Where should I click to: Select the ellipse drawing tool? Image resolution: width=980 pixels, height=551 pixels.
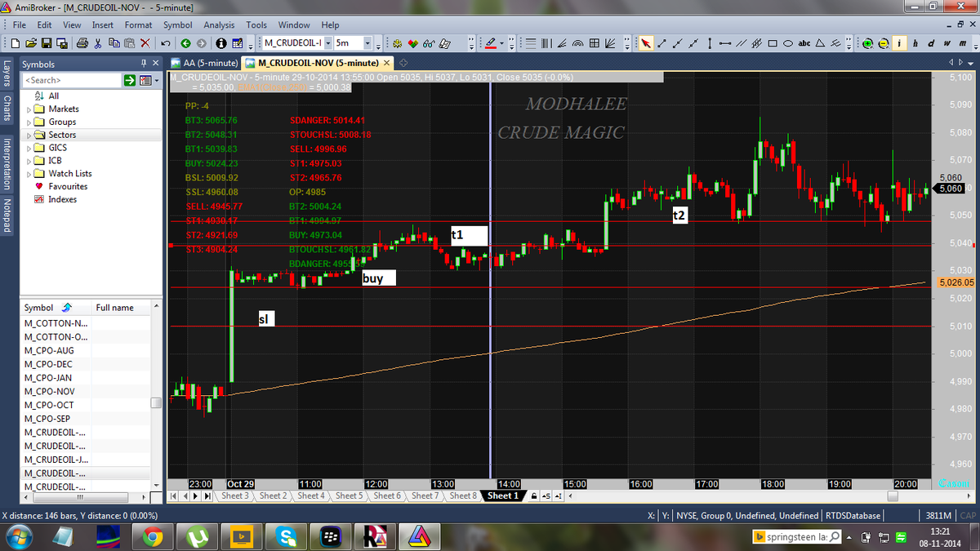click(788, 43)
